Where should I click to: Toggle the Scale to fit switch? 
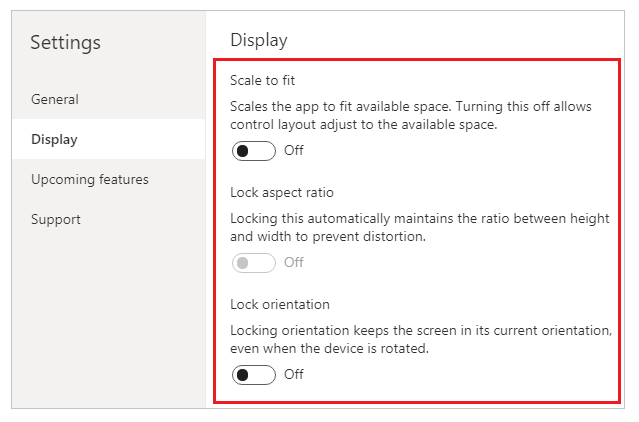click(253, 151)
